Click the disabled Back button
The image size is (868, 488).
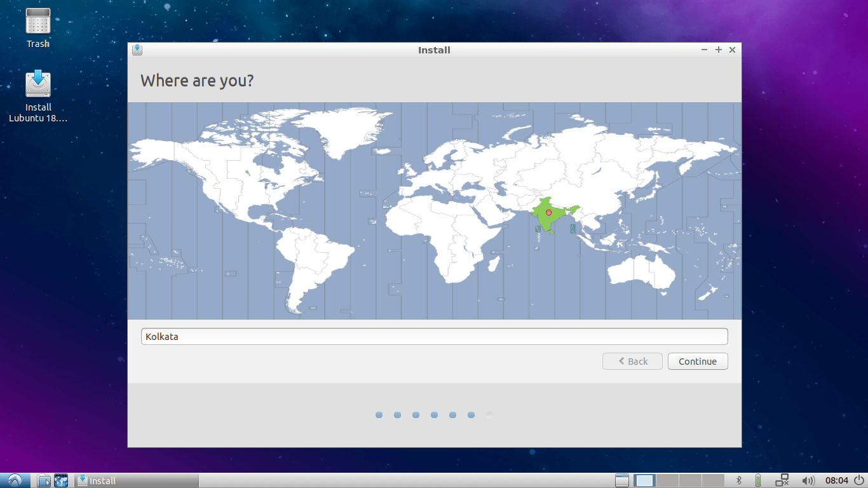click(x=632, y=361)
